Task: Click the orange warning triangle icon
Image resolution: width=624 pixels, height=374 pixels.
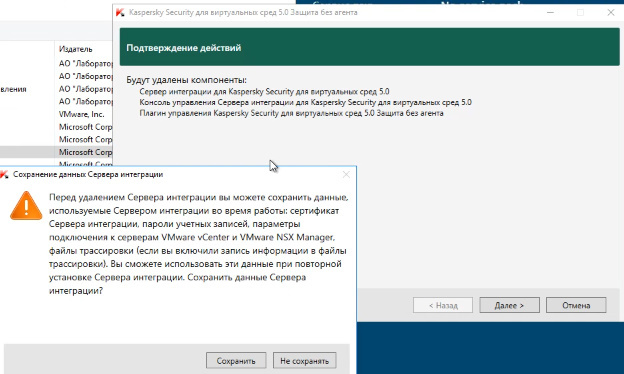Action: click(26, 206)
